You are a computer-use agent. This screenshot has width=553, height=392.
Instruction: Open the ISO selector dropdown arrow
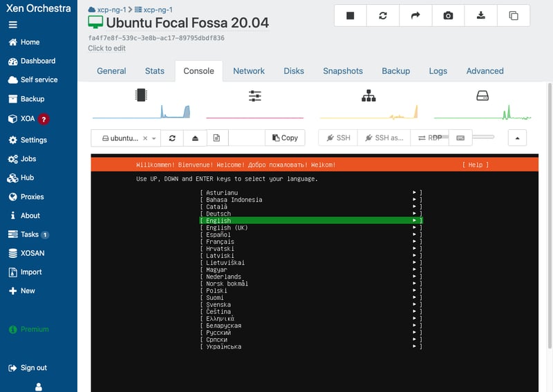tap(153, 138)
